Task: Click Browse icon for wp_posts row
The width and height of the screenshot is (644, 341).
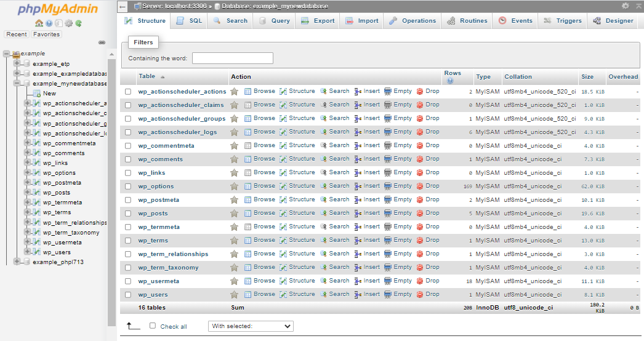Action: click(x=248, y=213)
